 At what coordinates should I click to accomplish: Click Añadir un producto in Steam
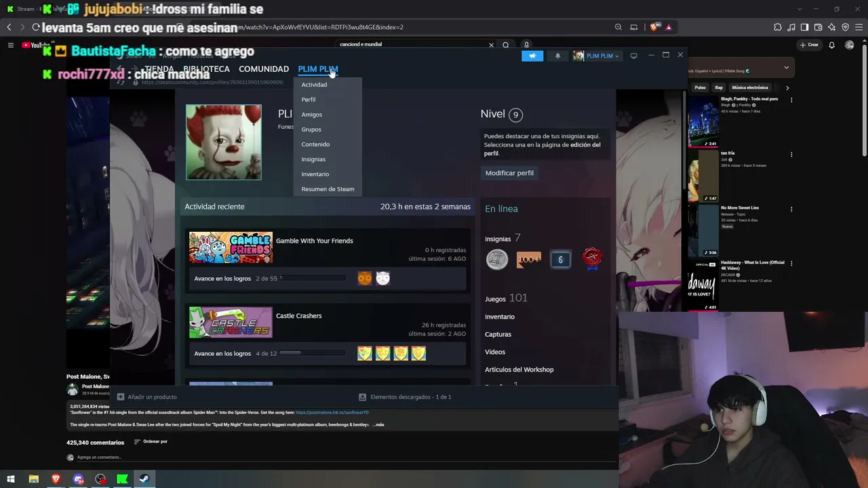coord(147,397)
